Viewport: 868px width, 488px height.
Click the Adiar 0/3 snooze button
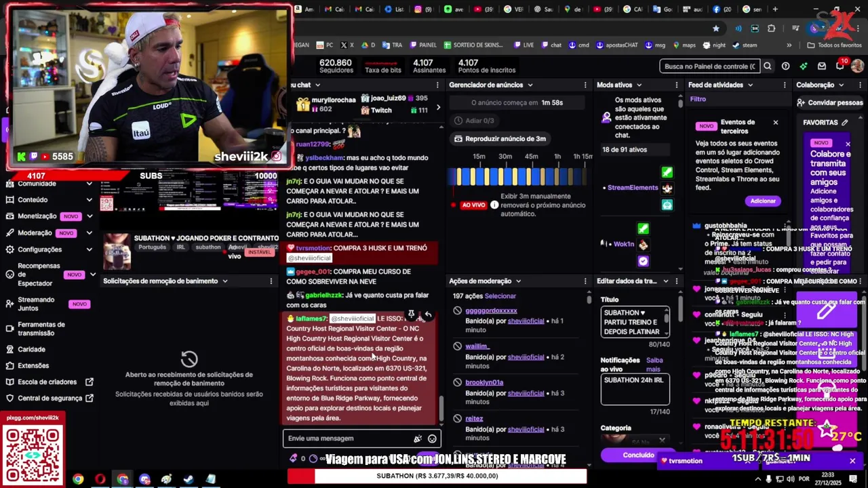pos(474,121)
